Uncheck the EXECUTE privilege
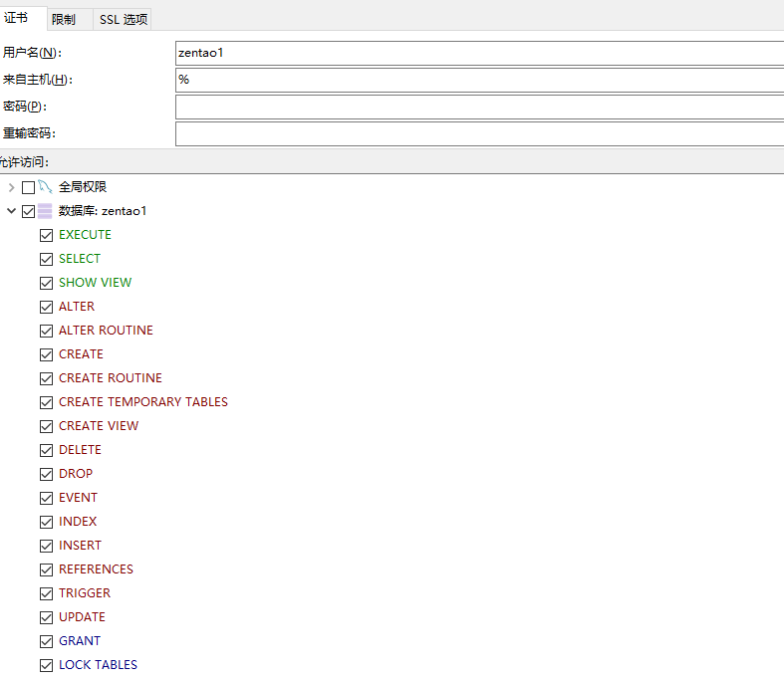The height and width of the screenshot is (681, 784). click(46, 235)
